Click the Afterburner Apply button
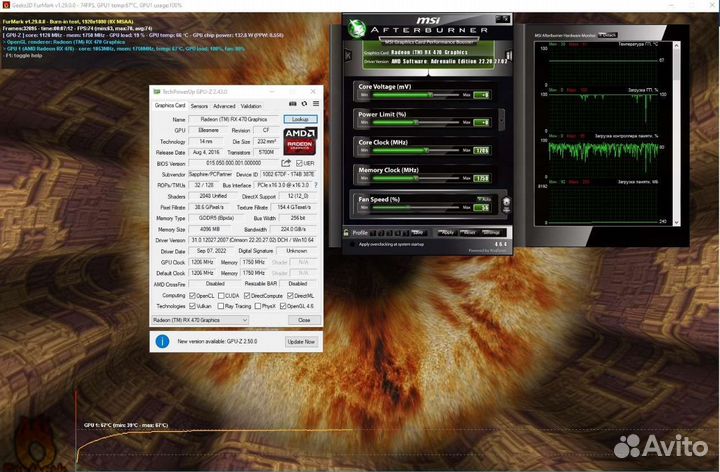This screenshot has width=720, height=472. [x=447, y=233]
